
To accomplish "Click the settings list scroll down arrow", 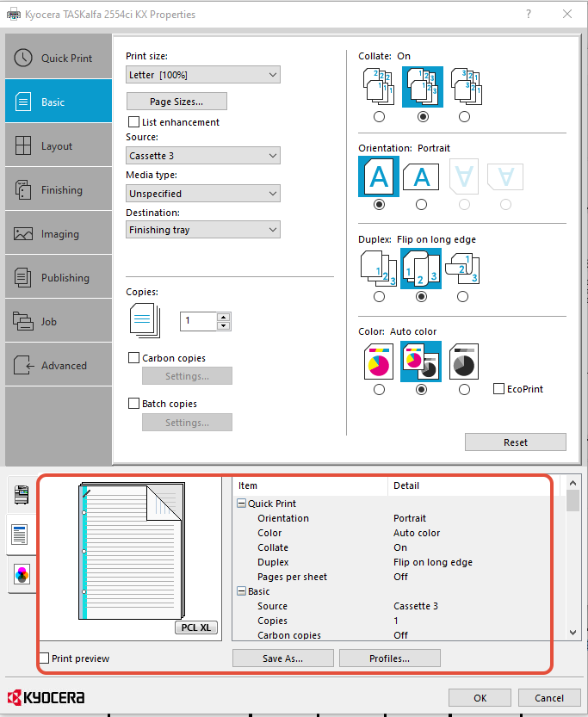I will click(x=573, y=633).
